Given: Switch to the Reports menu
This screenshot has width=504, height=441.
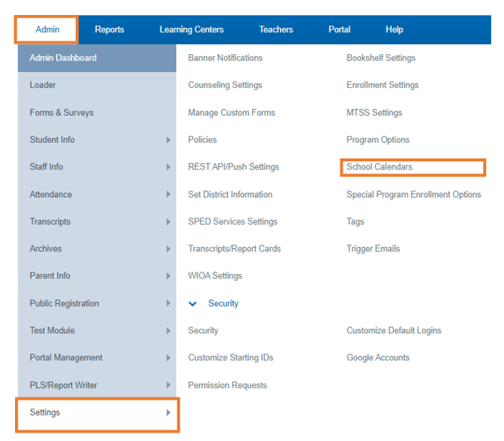Looking at the screenshot, I should click(x=109, y=29).
